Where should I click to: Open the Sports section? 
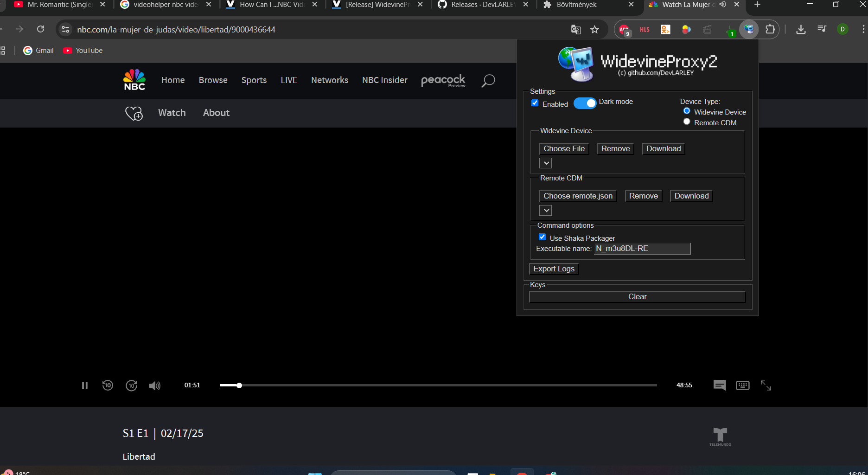tap(254, 80)
